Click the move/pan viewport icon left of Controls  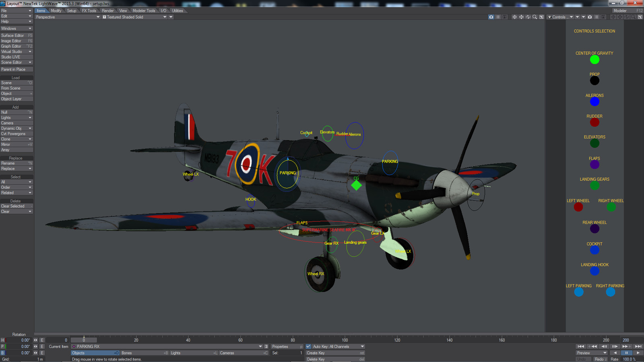[x=521, y=17]
